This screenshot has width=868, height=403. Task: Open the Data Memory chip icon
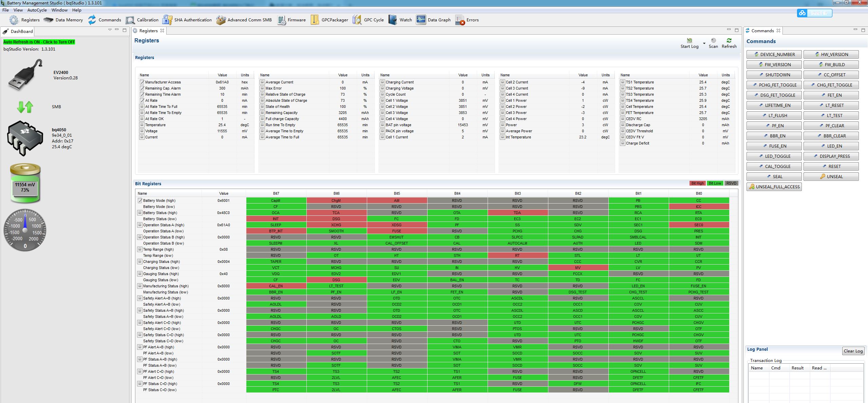[49, 20]
